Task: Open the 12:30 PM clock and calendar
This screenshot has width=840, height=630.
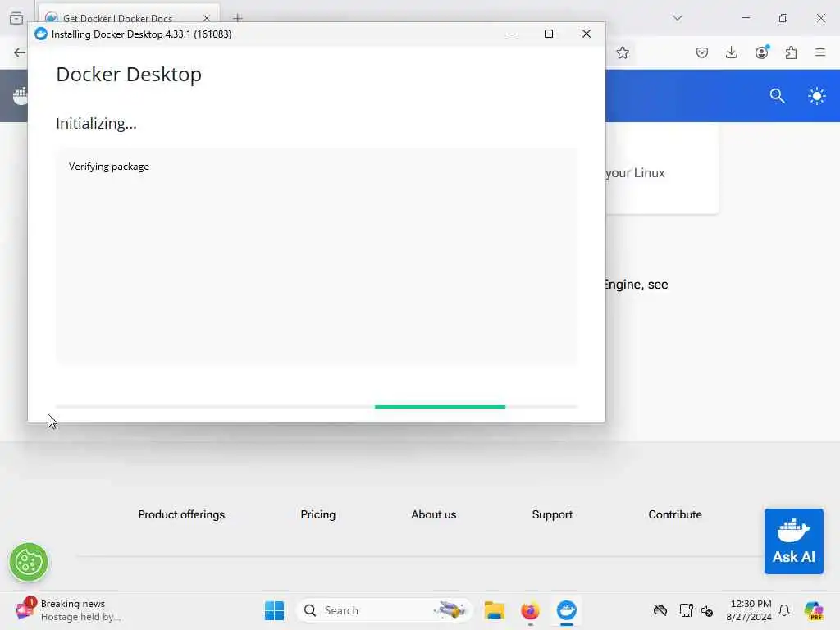Action: click(x=748, y=610)
